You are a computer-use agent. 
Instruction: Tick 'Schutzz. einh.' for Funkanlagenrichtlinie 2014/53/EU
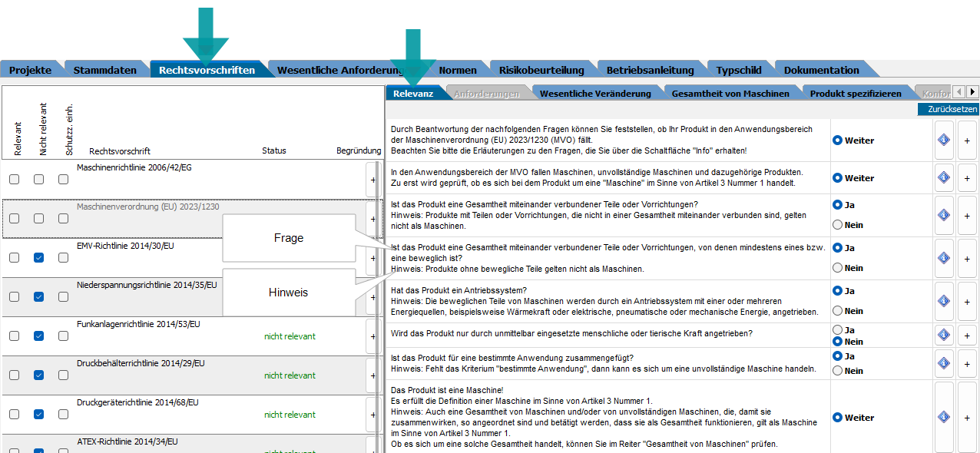(64, 336)
